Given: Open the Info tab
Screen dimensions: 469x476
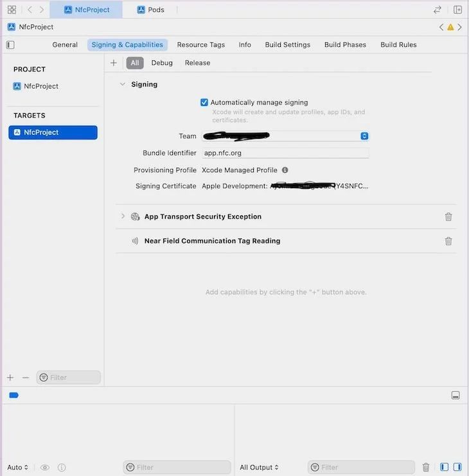Looking at the screenshot, I should point(245,44).
